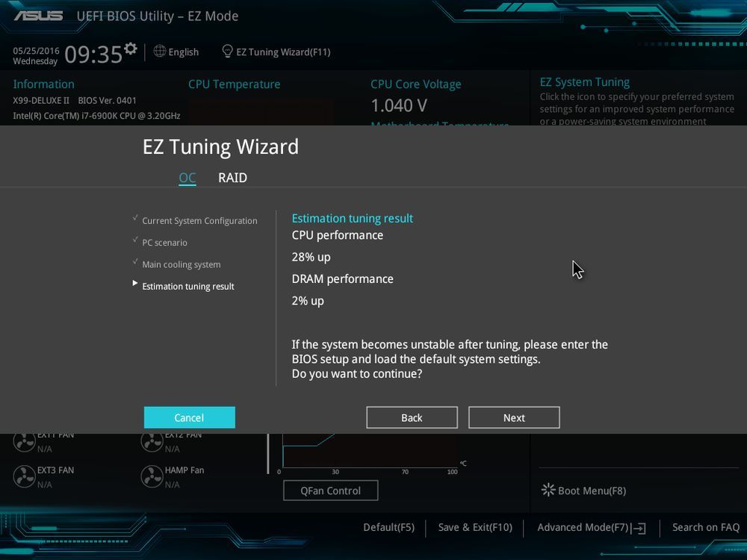Switch to the OC tab
747x560 pixels.
[x=187, y=178]
